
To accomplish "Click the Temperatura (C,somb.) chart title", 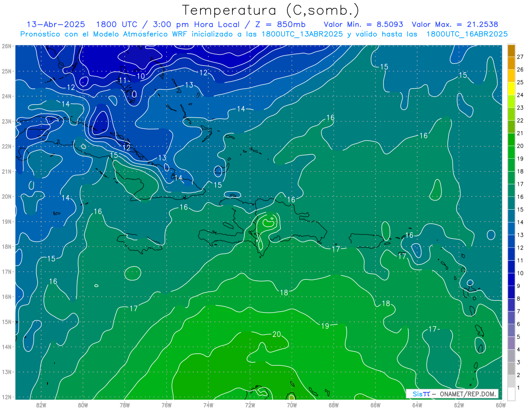I will tap(270, 11).
